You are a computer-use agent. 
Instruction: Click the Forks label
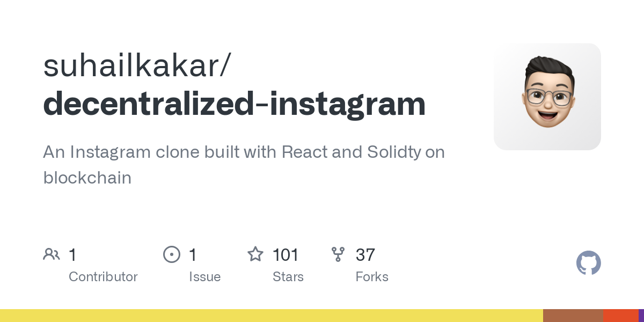371,277
